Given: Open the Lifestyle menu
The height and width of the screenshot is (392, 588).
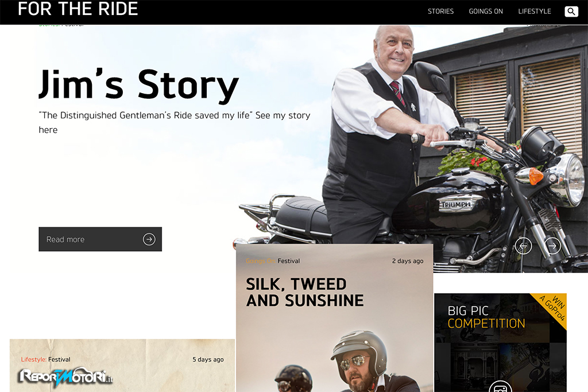Looking at the screenshot, I should click(535, 11).
